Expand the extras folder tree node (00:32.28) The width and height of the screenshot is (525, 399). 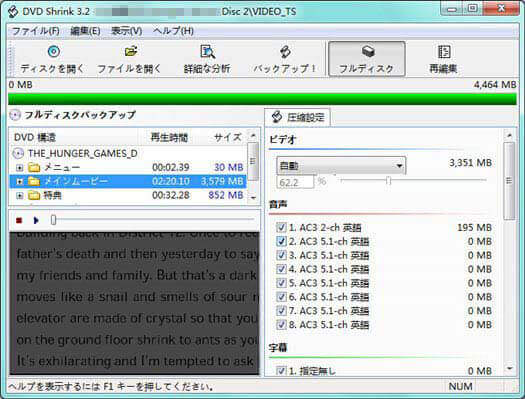coord(20,195)
